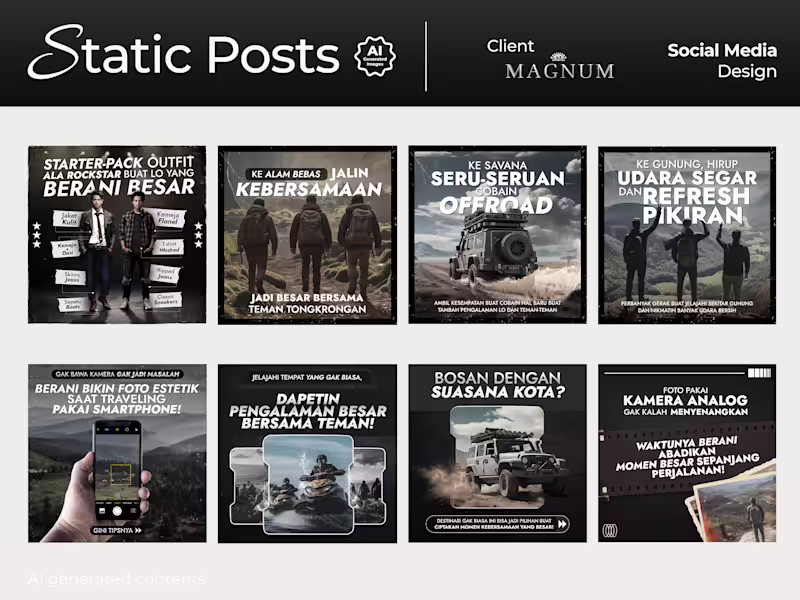Image resolution: width=800 pixels, height=600 pixels.
Task: Open the Pengalaman Besar Bersama Teman post
Action: 307,453
